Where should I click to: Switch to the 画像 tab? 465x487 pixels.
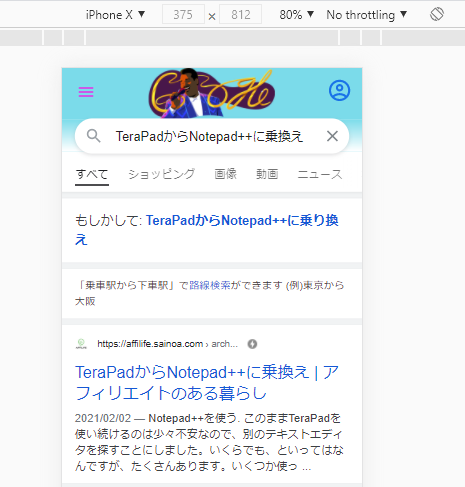click(225, 174)
